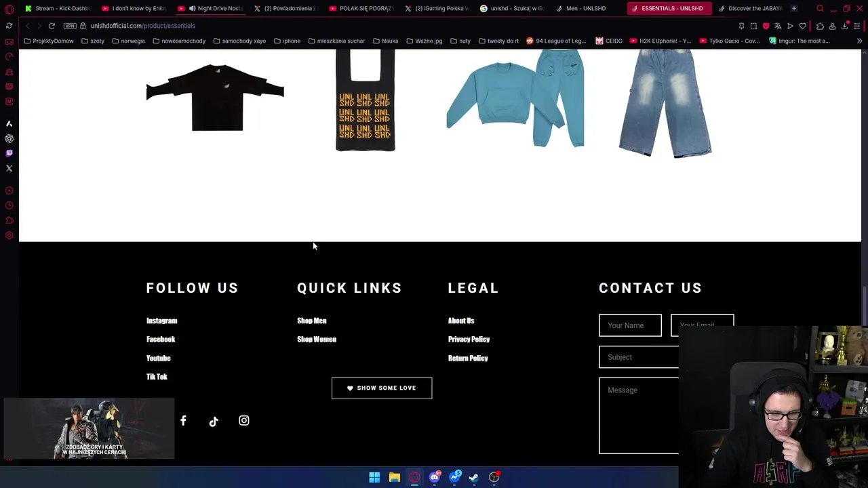
Task: Open 94 League of Legends bookmark
Action: pyautogui.click(x=556, y=41)
